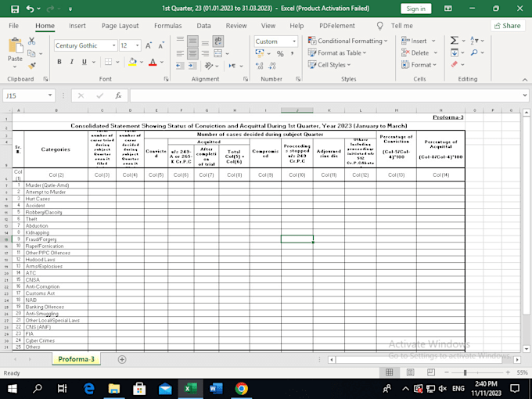Click the Delete cells button
Viewport: 532px width, 399px height.
419,52
